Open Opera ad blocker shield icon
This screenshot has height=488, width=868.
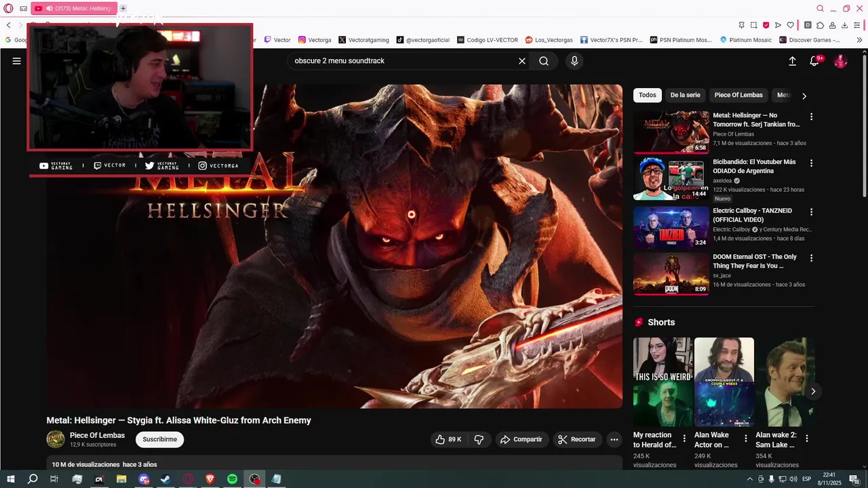pyautogui.click(x=766, y=25)
